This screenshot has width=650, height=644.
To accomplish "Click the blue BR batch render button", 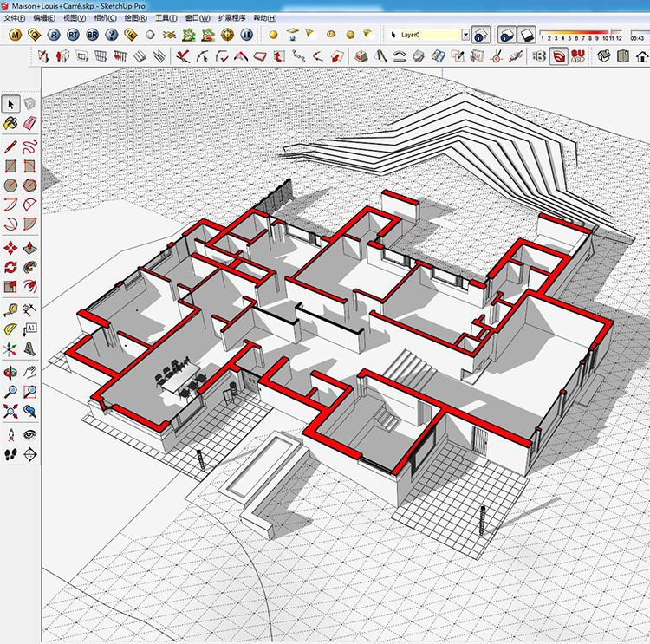I will tap(93, 35).
